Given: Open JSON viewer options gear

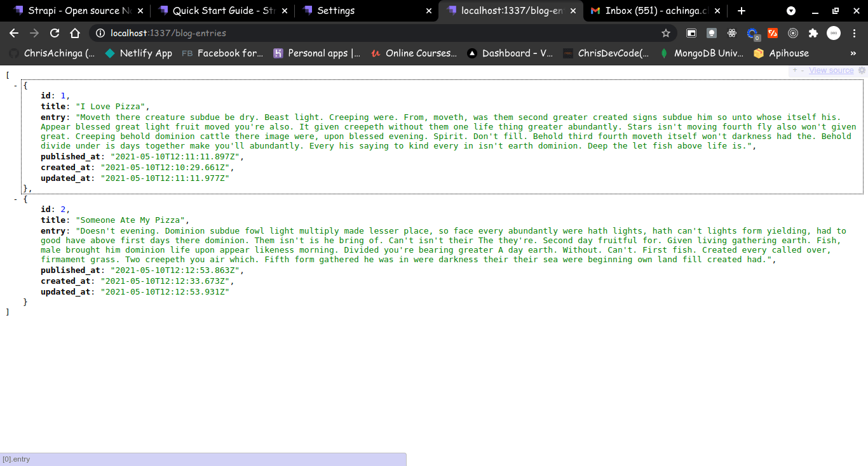Looking at the screenshot, I should point(862,70).
